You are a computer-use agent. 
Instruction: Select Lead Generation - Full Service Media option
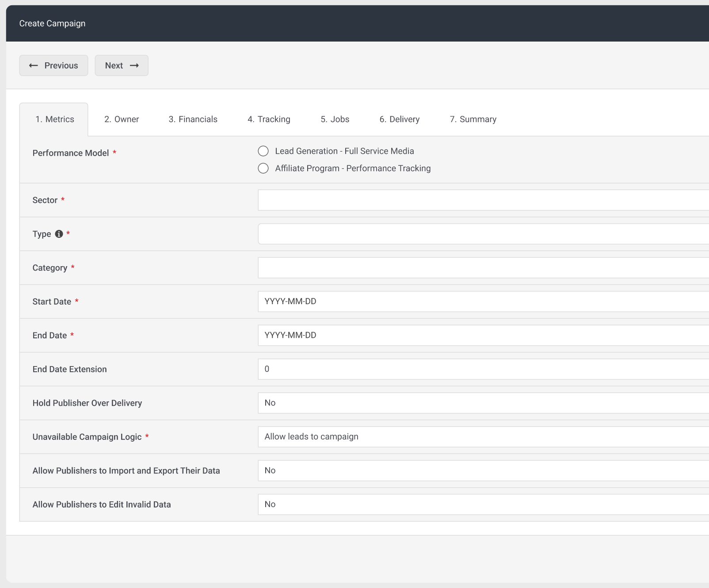coord(263,151)
